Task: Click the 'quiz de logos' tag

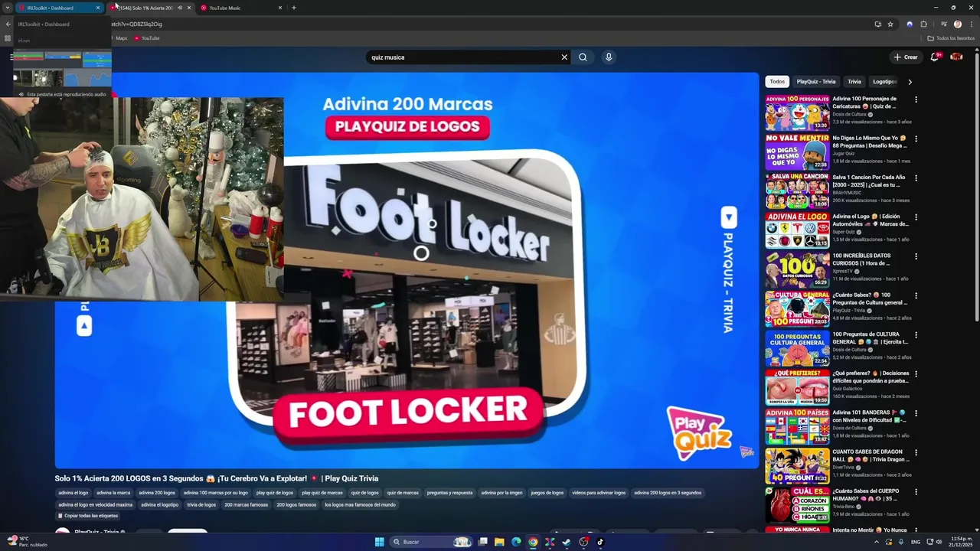Action: (364, 493)
